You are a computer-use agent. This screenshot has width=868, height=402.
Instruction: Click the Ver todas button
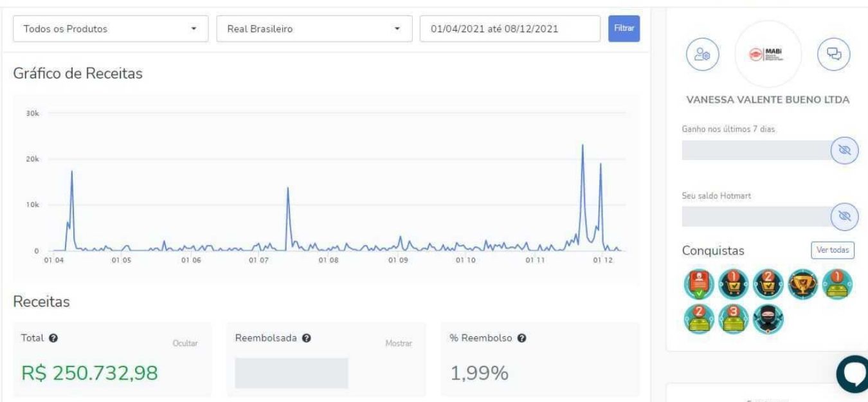832,250
